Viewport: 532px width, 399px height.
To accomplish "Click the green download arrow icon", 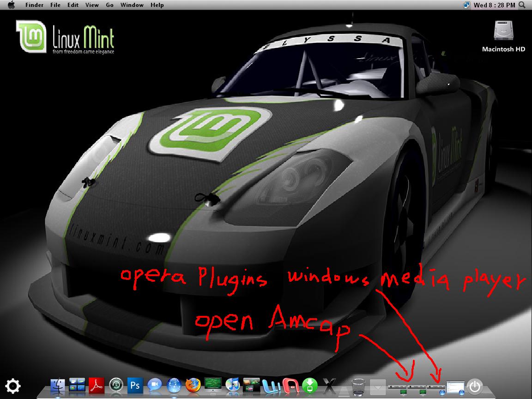I will [310, 386].
